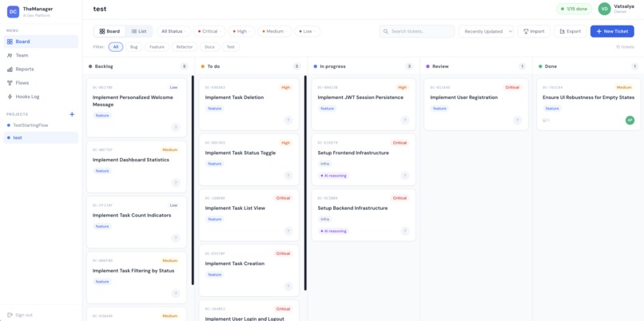Open the Reports page in sidebar
This screenshot has width=644, height=321.
point(41,69)
